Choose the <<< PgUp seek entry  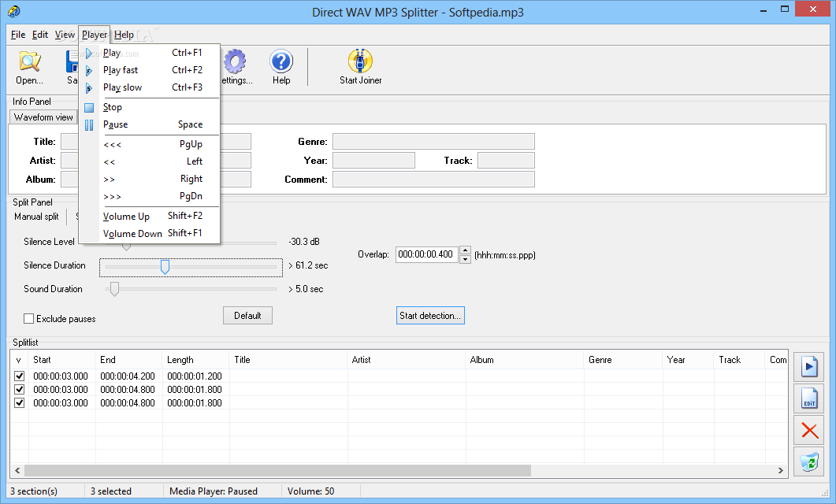coord(149,144)
